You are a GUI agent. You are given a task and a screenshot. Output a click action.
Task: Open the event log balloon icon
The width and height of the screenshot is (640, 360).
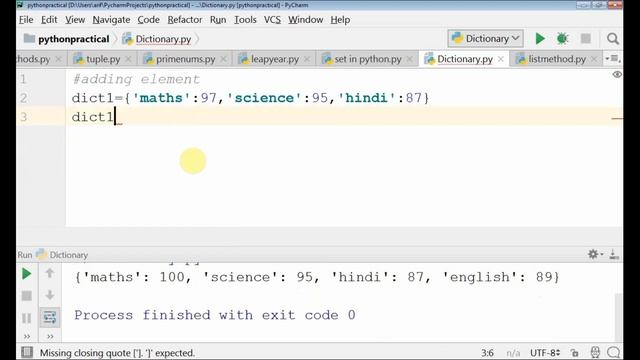tap(613, 352)
